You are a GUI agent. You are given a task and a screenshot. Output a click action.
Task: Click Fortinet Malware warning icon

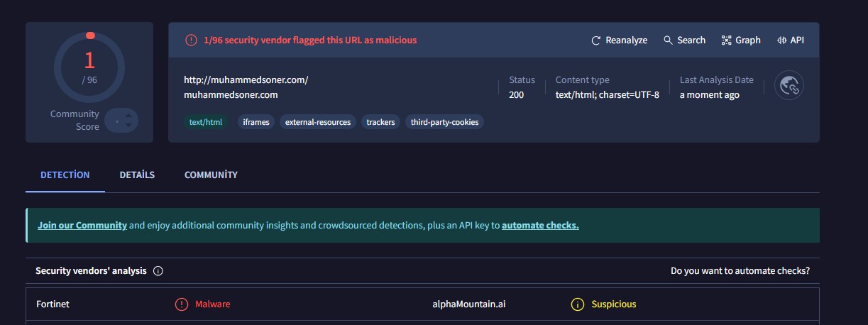[x=182, y=304]
